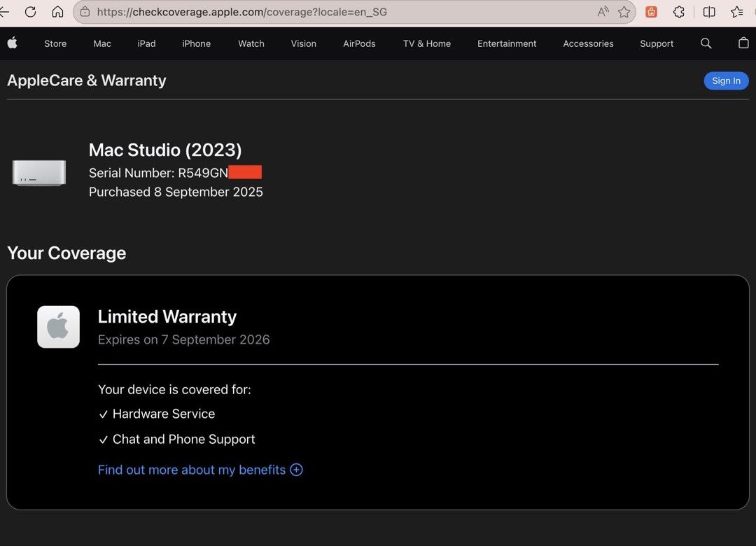
Task: Open browser Extensions puzzle icon
Action: pyautogui.click(x=679, y=12)
